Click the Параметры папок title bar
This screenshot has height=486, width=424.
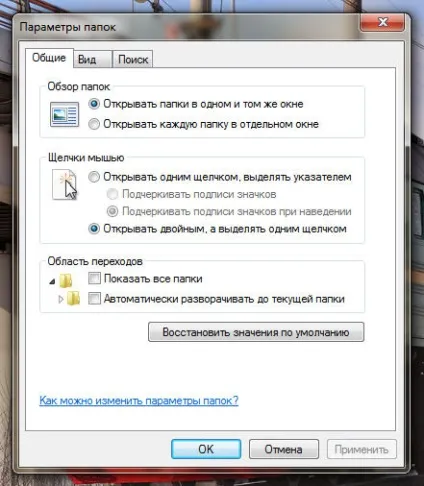[187, 27]
